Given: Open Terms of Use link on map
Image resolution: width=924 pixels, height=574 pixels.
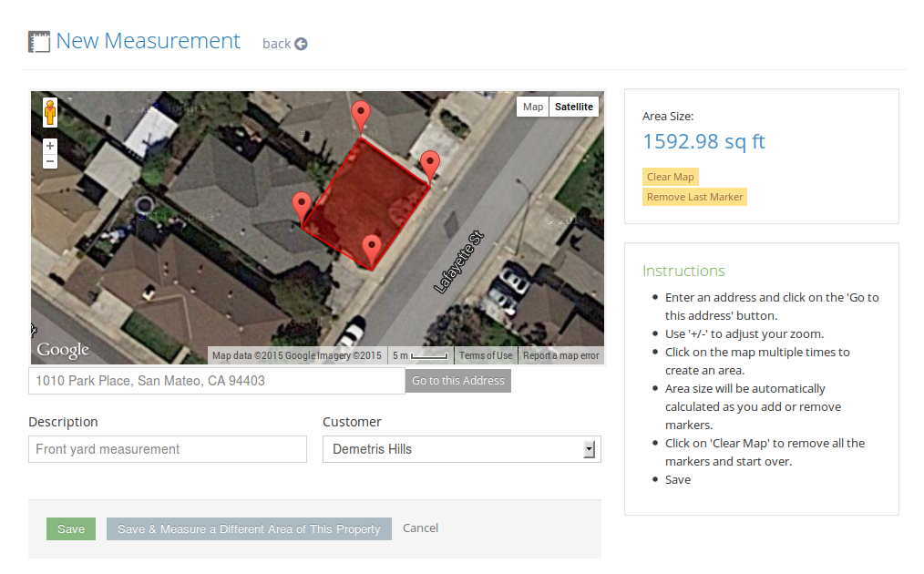Looking at the screenshot, I should (x=486, y=355).
